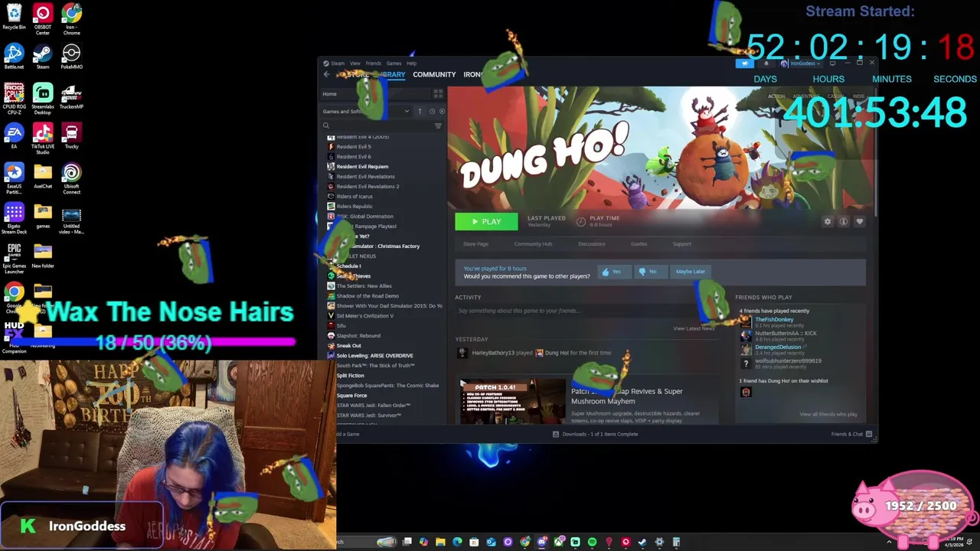The width and height of the screenshot is (980, 551).
Task: Click the library search field
Action: click(377, 126)
